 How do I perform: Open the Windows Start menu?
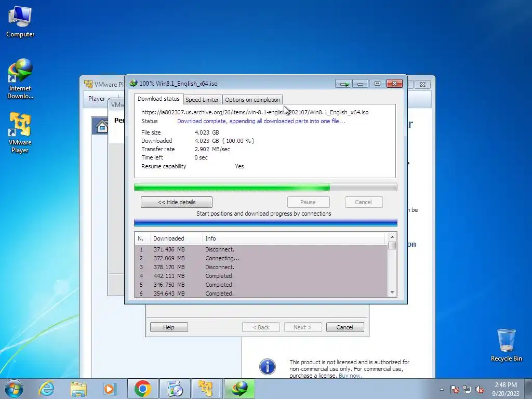(14, 389)
